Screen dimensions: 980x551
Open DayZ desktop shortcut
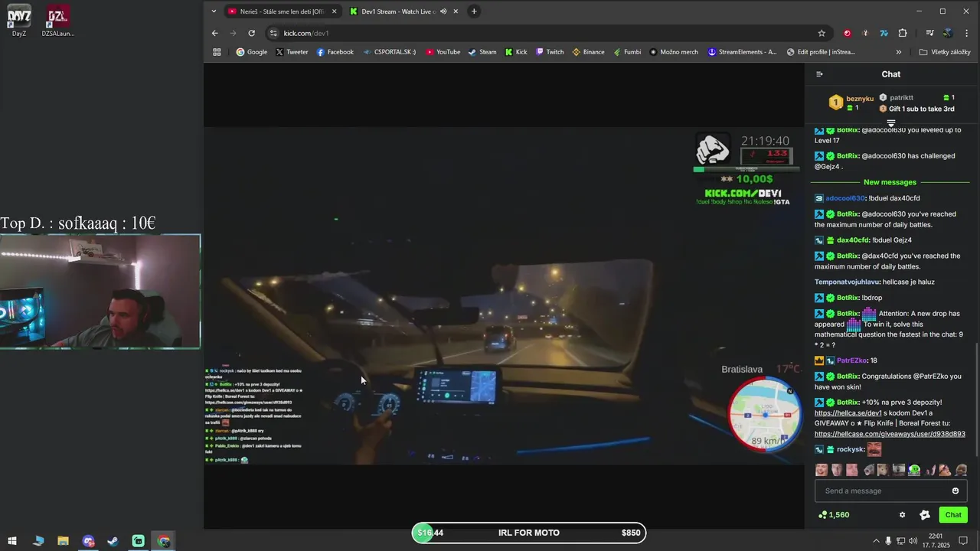pyautogui.click(x=19, y=21)
